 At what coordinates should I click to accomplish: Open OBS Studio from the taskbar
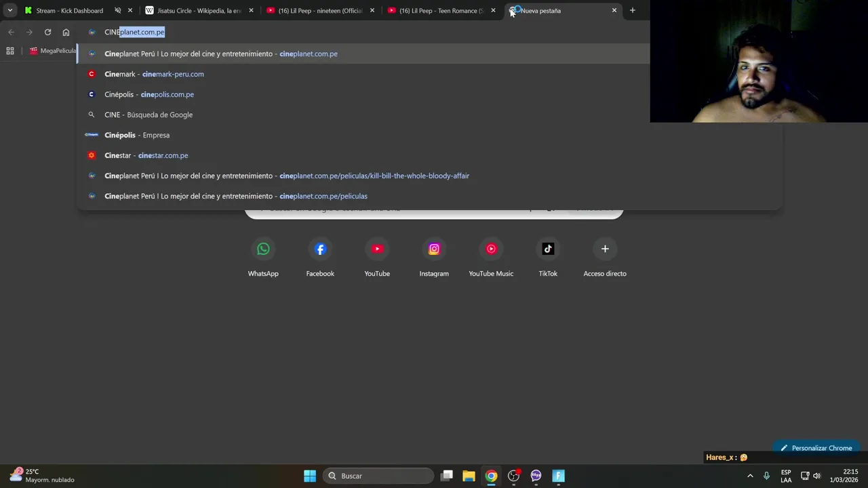click(x=513, y=476)
